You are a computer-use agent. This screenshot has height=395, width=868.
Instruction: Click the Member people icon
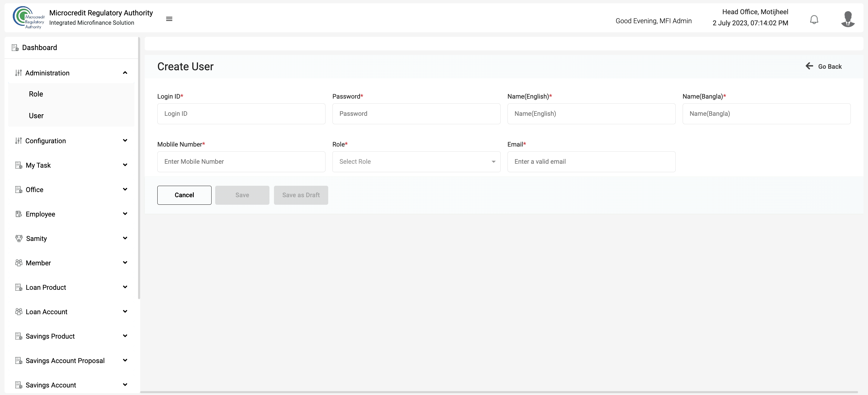pyautogui.click(x=19, y=263)
